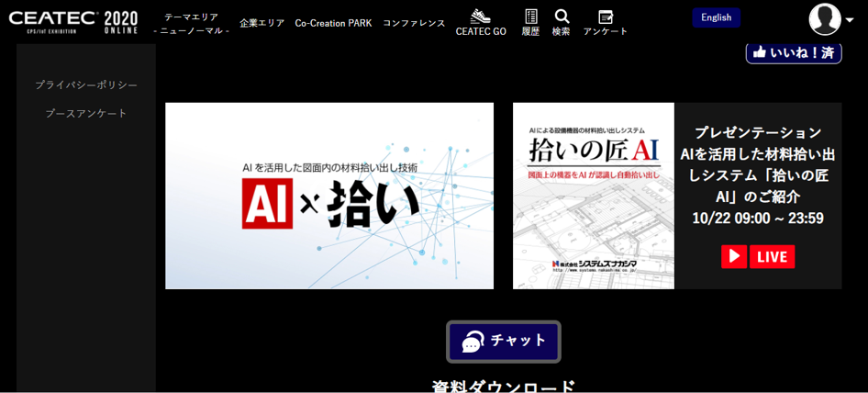Play the LIVE presentation video
This screenshot has height=393, width=868.
tap(734, 256)
